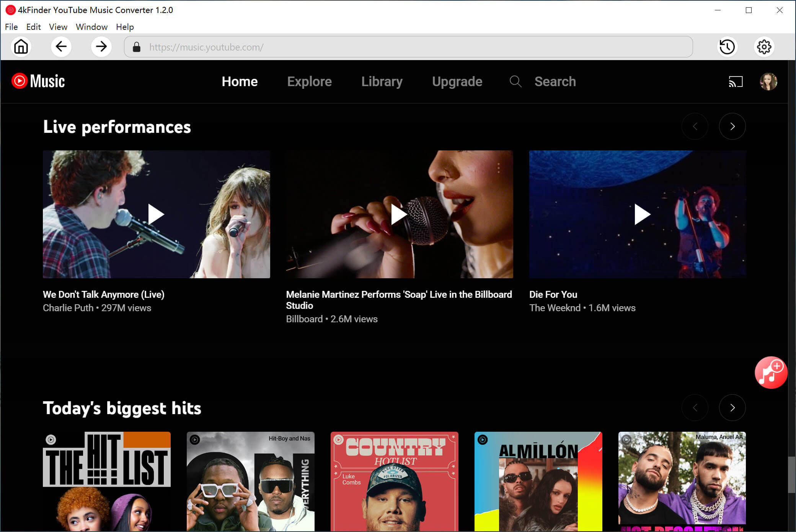Open the Help menu

pos(125,27)
